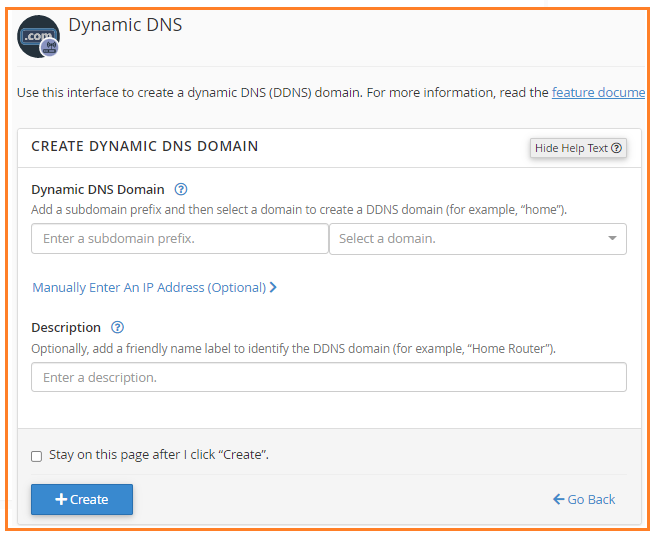Open the Select a domain dropdown
The height and width of the screenshot is (536, 658).
(470, 239)
